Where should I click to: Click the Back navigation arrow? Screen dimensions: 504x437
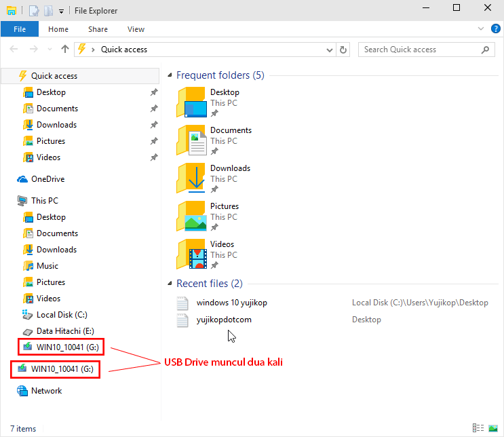[x=14, y=50]
